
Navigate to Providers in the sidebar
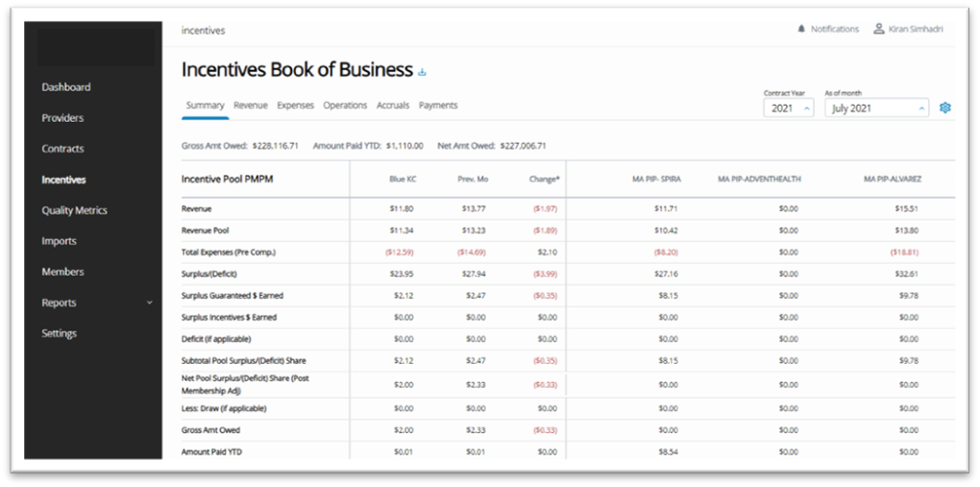(62, 118)
